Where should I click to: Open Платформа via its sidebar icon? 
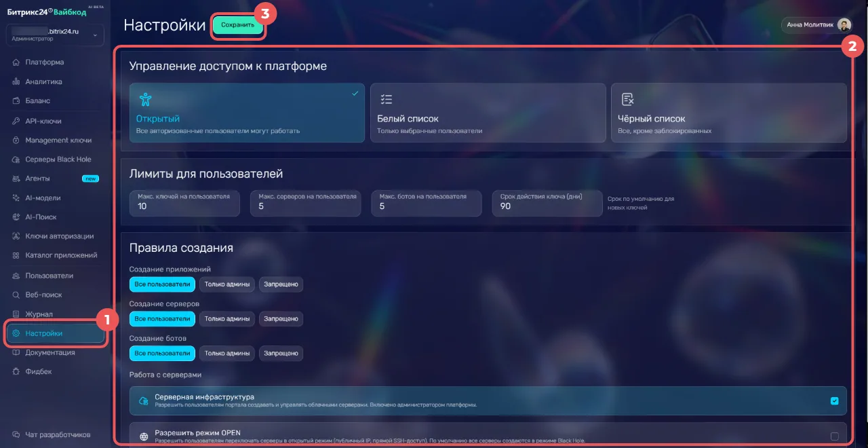pyautogui.click(x=16, y=62)
